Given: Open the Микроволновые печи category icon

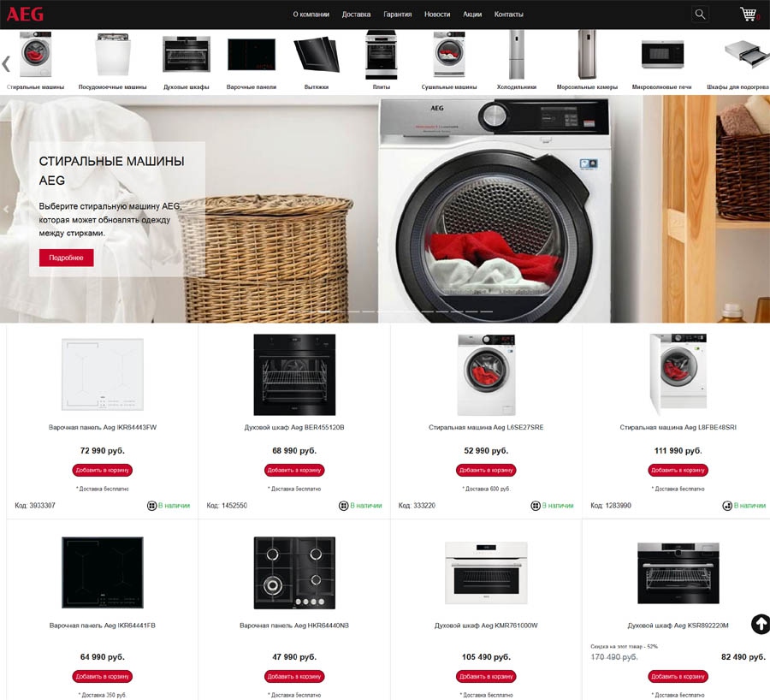Looking at the screenshot, I should coord(662,54).
